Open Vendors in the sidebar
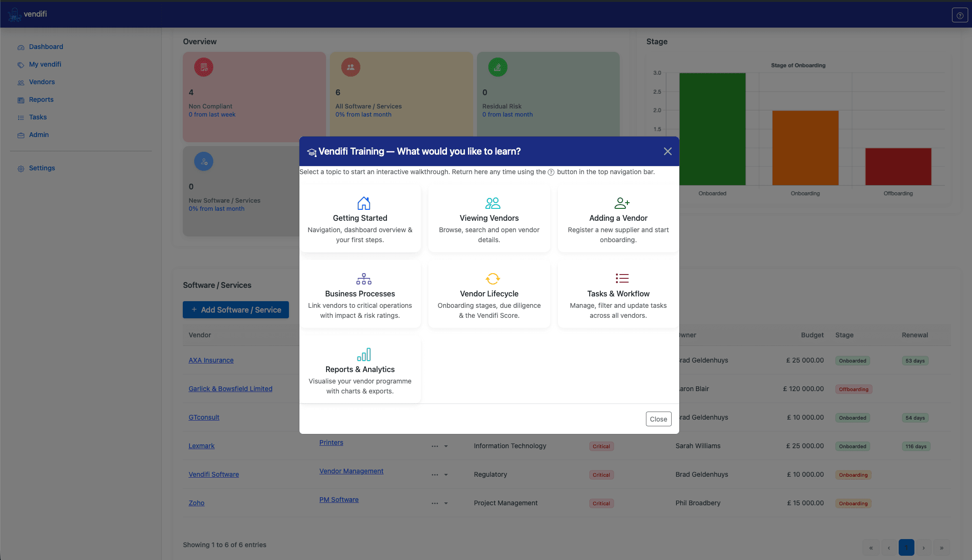Image resolution: width=972 pixels, height=560 pixels. click(x=42, y=82)
